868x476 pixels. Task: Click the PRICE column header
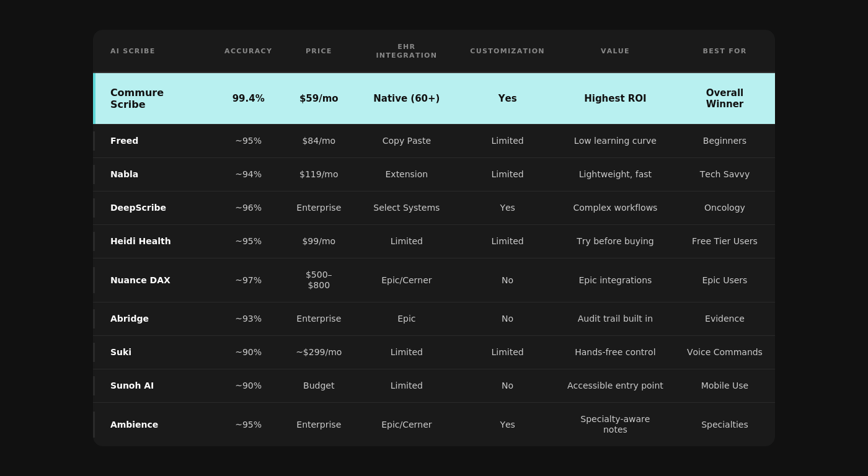pos(319,51)
